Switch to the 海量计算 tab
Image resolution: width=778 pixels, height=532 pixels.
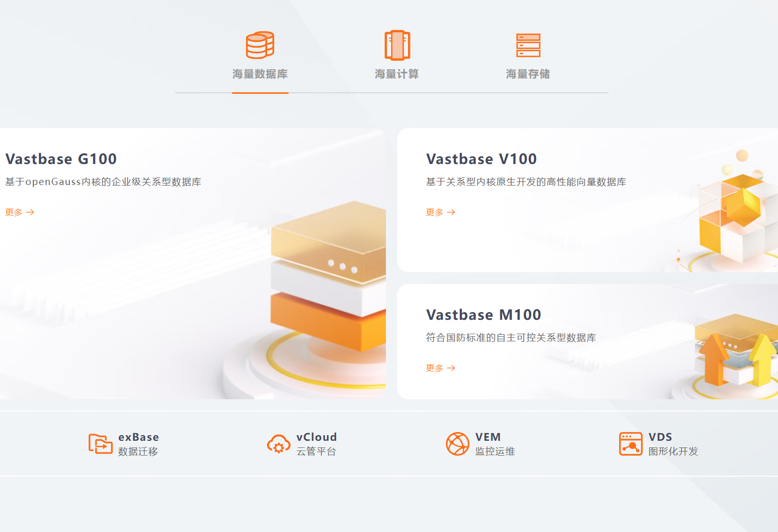[x=397, y=74]
